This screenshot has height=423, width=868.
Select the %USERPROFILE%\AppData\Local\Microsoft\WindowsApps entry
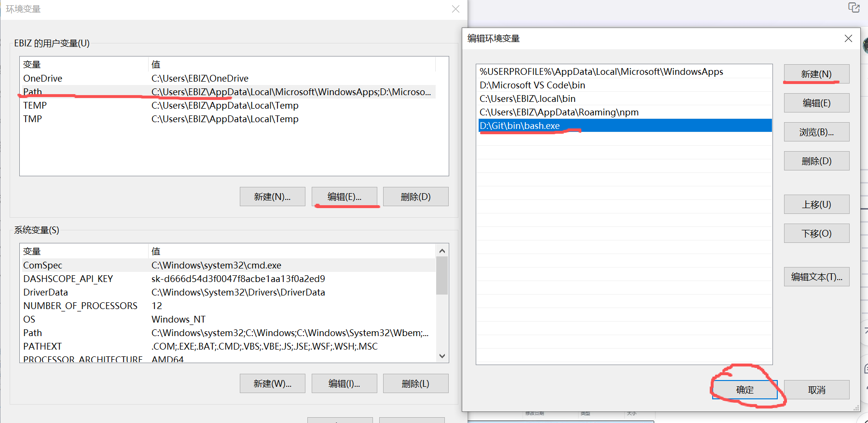[x=624, y=71]
